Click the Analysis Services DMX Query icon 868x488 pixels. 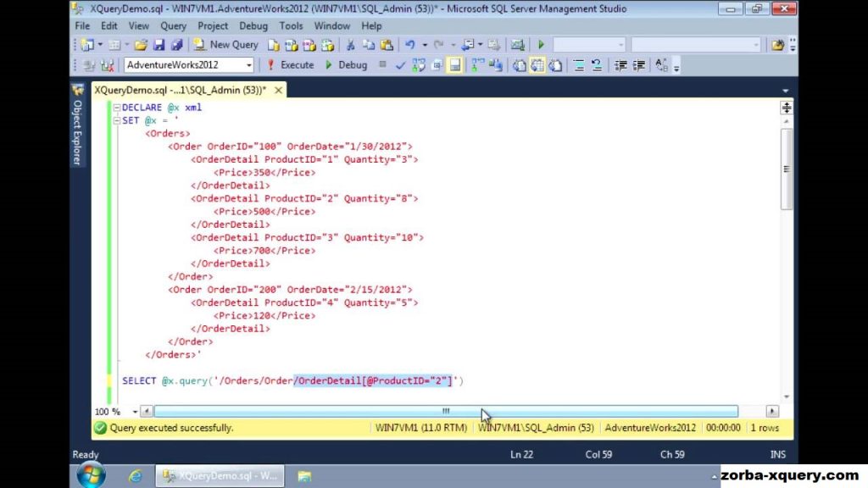pos(309,45)
